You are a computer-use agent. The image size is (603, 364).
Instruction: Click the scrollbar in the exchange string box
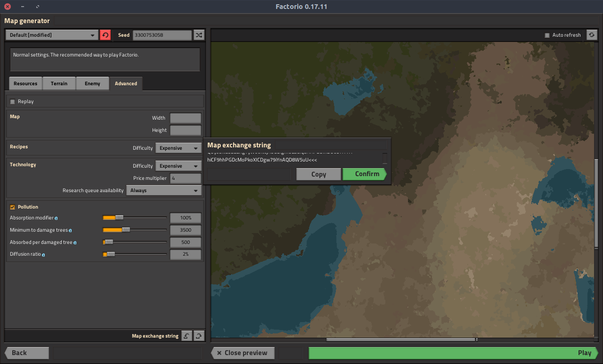(385, 158)
